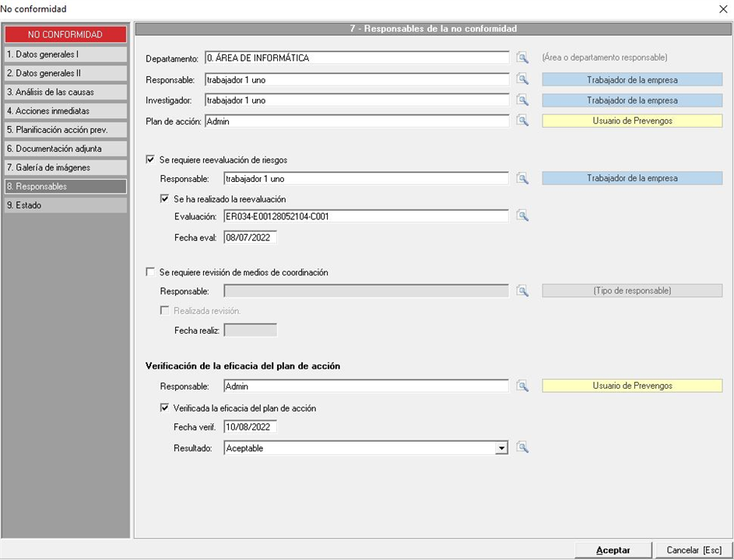Enable Se requiere revisión de medios de coordinación

151,273
